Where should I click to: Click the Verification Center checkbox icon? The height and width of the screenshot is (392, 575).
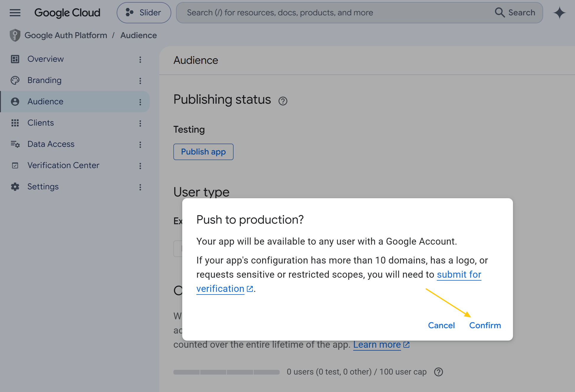click(15, 165)
